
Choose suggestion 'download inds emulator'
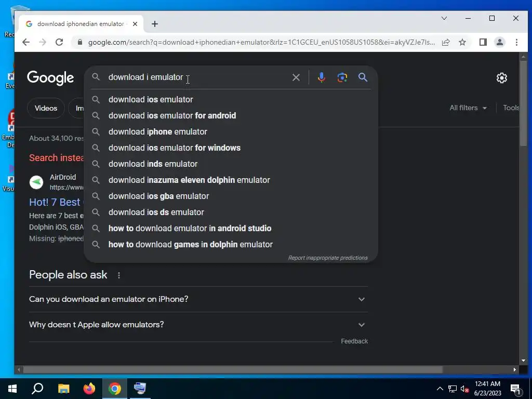231,164
